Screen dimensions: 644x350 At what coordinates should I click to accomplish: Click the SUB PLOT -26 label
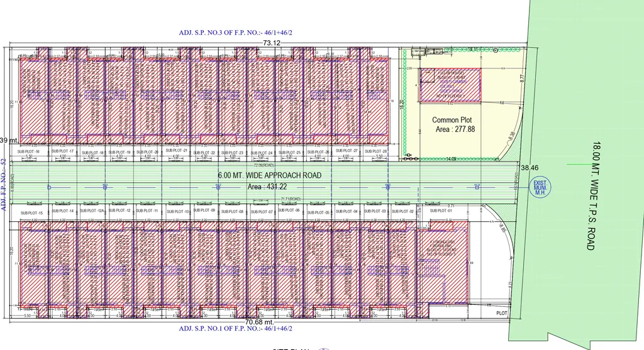[318, 152]
